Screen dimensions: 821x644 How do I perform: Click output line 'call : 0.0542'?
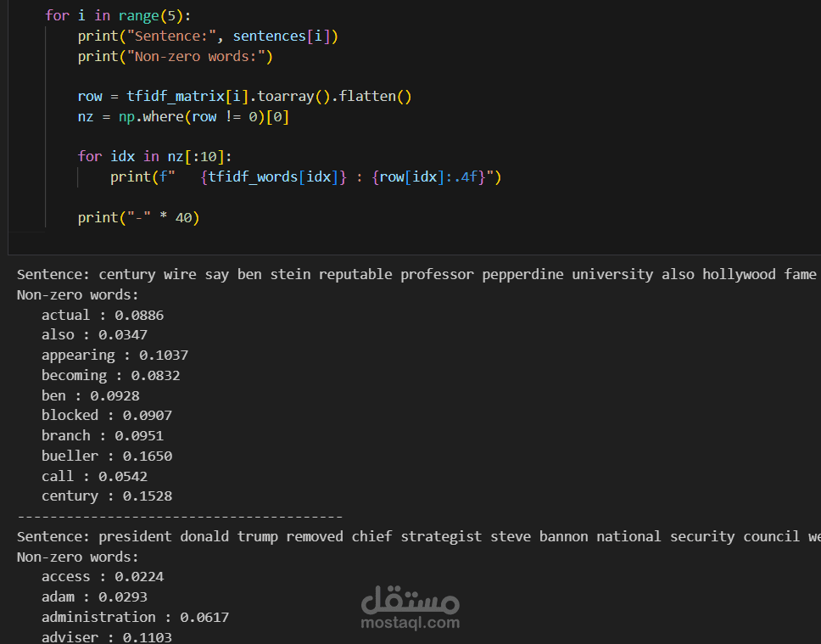point(94,476)
